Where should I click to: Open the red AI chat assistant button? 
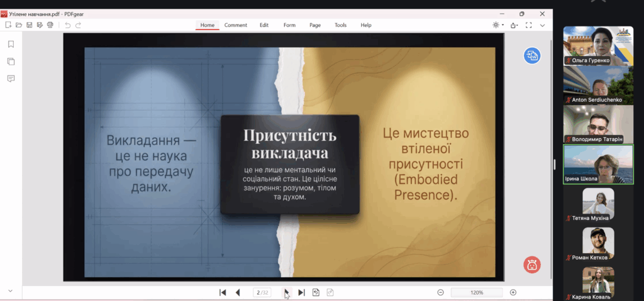pos(532,265)
